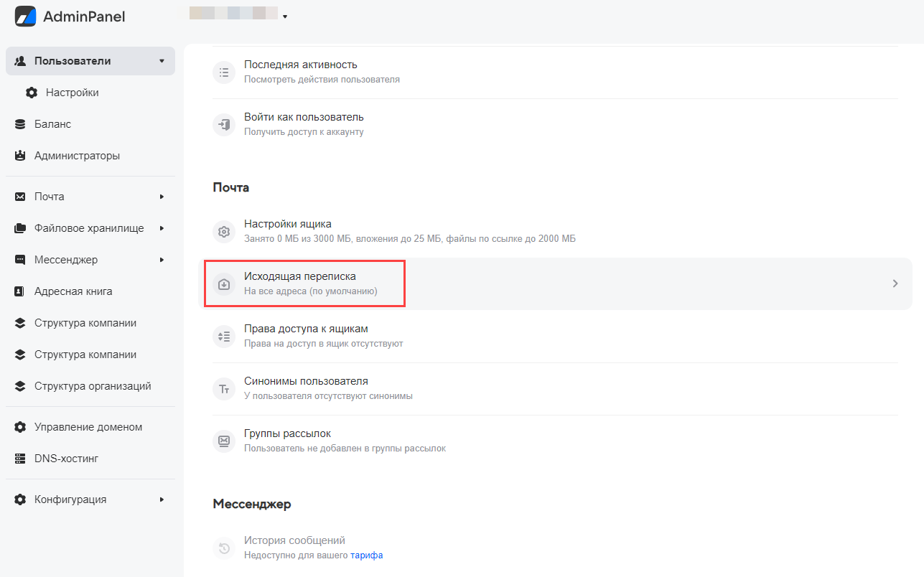Select Администраторы in the sidebar

77,156
